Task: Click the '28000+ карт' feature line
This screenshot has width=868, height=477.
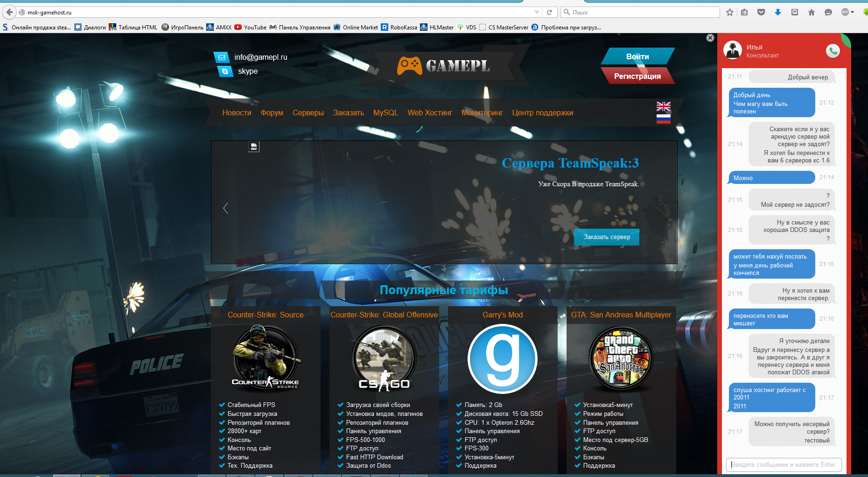Action: 245,431
